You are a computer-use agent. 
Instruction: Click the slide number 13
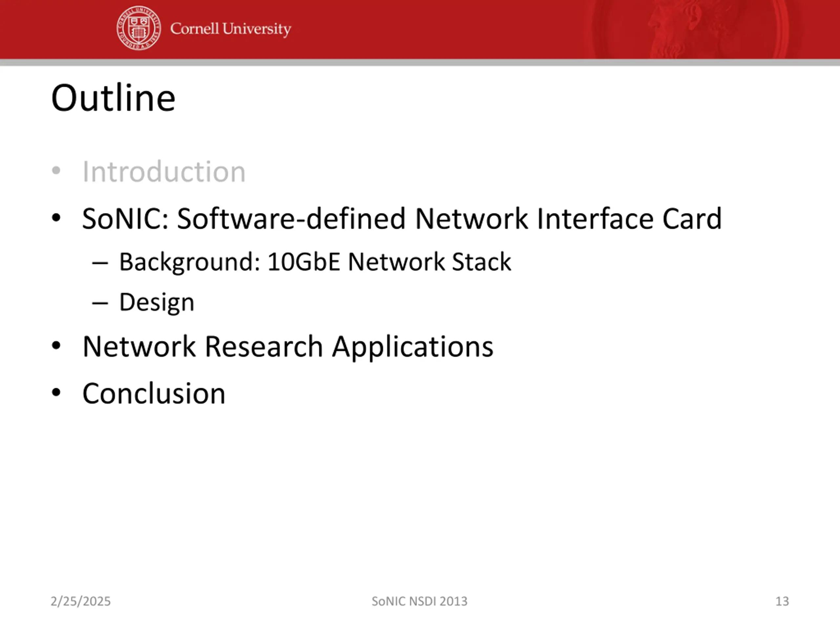tap(782, 601)
